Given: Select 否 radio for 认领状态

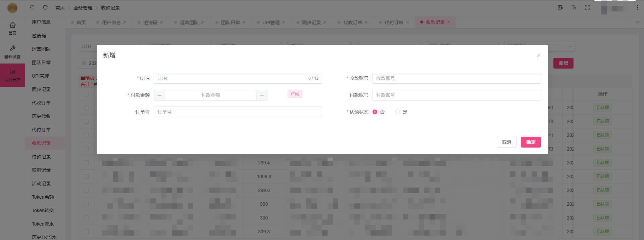Looking at the screenshot, I should [375, 112].
